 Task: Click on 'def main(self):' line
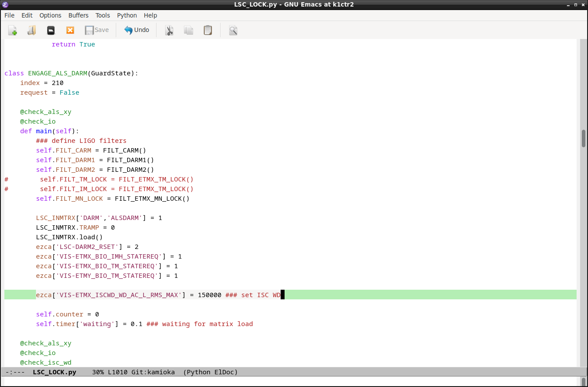50,131
